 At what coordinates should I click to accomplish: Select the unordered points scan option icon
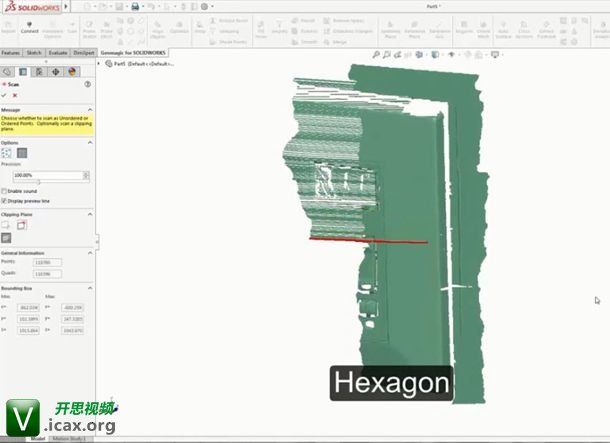[x=6, y=153]
